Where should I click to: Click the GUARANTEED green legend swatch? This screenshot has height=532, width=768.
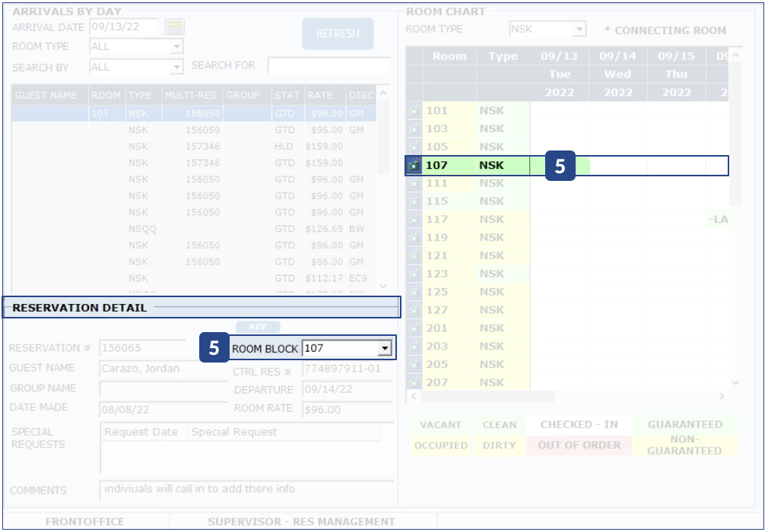click(684, 425)
